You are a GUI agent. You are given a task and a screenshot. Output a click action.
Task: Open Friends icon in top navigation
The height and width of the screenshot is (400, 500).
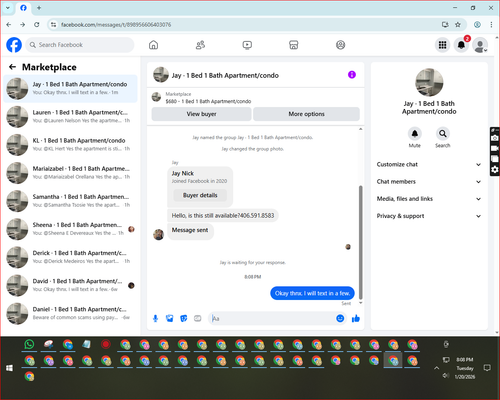pos(200,45)
